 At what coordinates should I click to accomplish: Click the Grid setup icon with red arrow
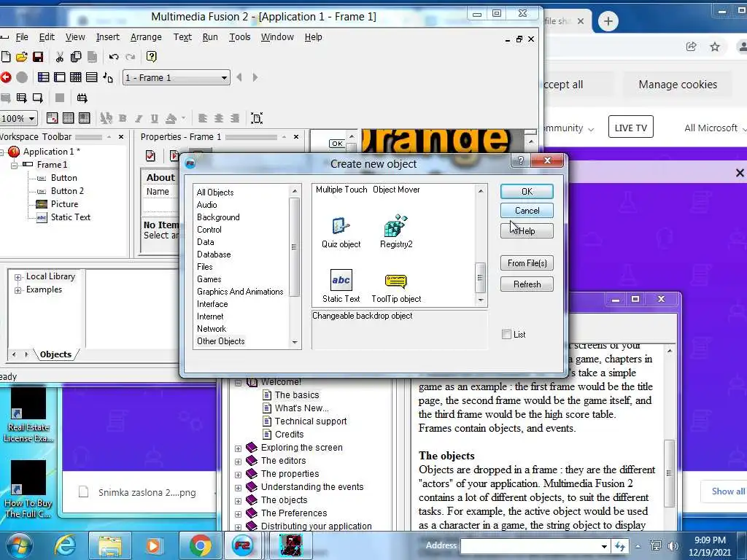point(52,118)
